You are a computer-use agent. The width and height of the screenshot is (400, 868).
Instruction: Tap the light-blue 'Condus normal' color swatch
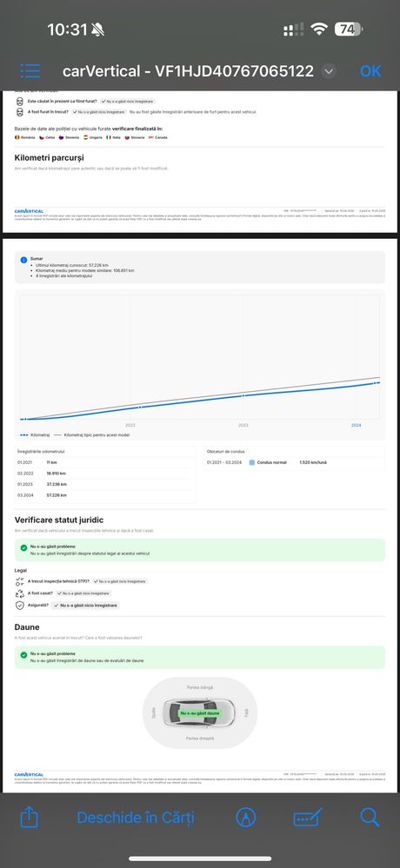252,462
